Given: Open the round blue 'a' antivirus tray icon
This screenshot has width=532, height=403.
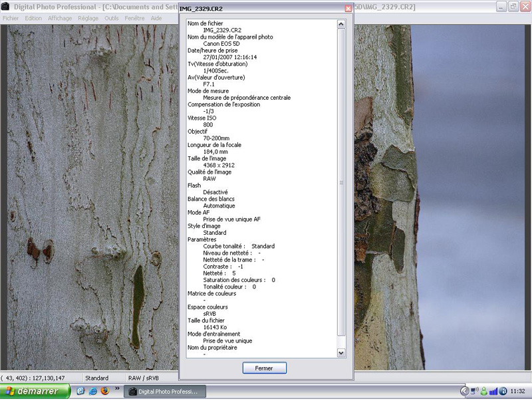Looking at the screenshot, I should 503,392.
